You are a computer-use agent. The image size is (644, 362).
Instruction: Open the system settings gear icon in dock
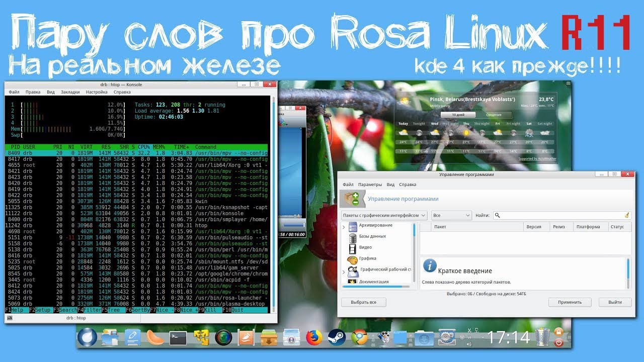(x=446, y=338)
